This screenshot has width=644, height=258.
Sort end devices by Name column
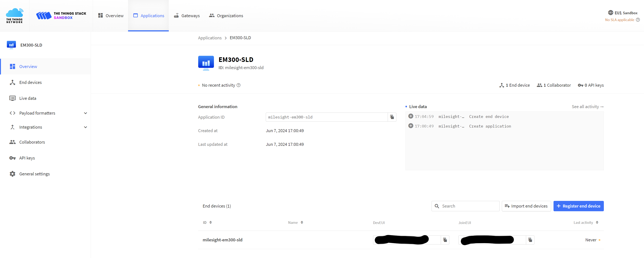tap(296, 223)
